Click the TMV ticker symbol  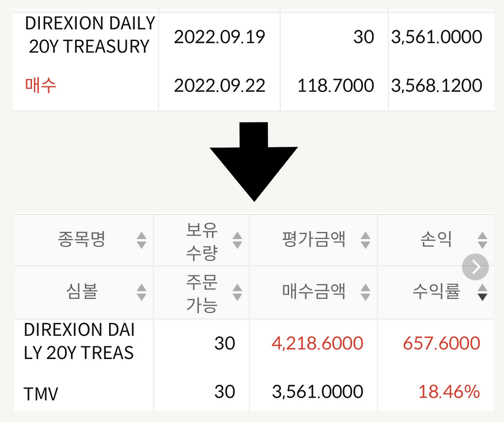tap(41, 392)
